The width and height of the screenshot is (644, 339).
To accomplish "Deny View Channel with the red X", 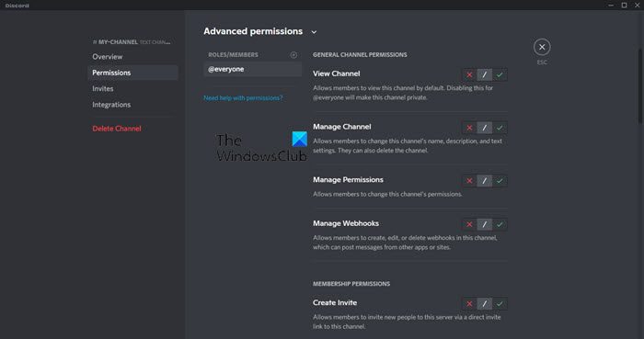I will (469, 74).
